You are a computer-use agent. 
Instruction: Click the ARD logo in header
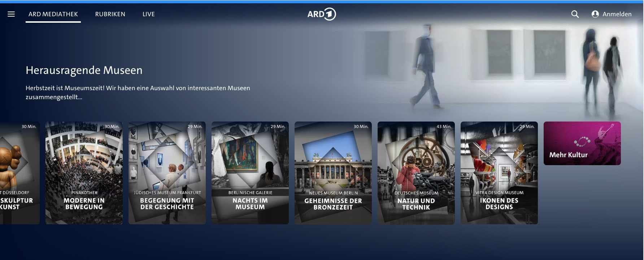pyautogui.click(x=322, y=14)
